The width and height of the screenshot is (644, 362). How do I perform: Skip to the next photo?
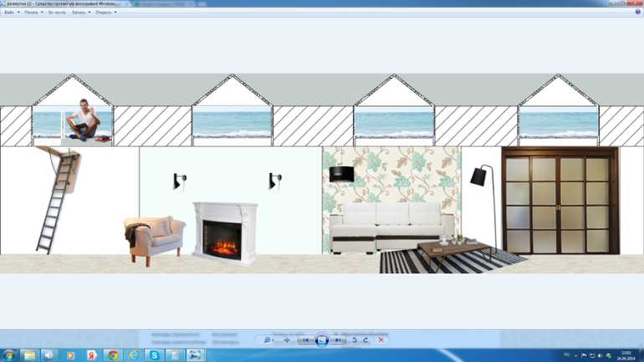click(x=338, y=340)
